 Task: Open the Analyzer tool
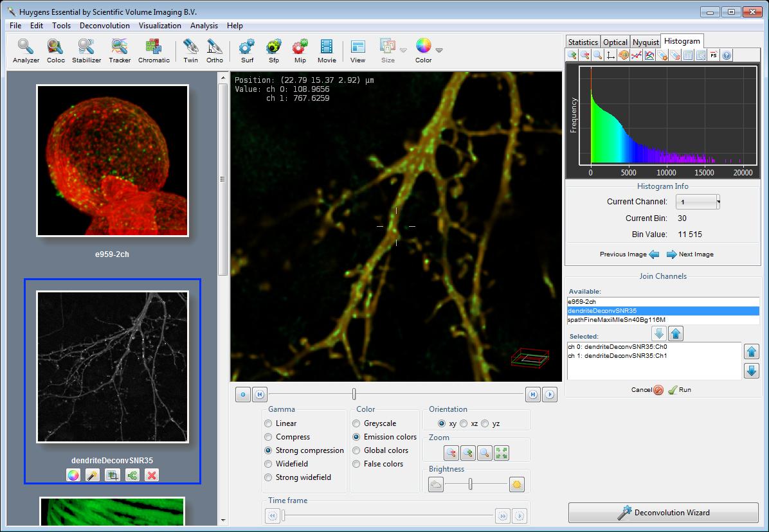pyautogui.click(x=26, y=50)
